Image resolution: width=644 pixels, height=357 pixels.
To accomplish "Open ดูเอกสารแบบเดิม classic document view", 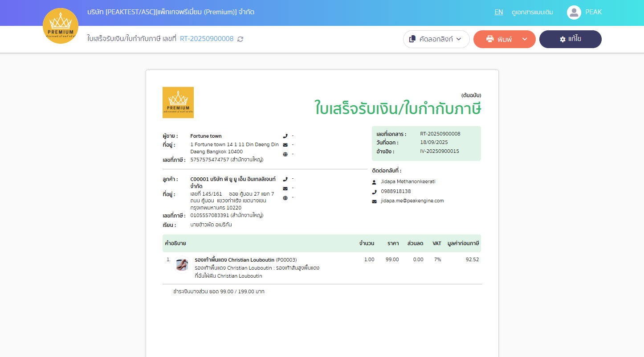I will (532, 12).
